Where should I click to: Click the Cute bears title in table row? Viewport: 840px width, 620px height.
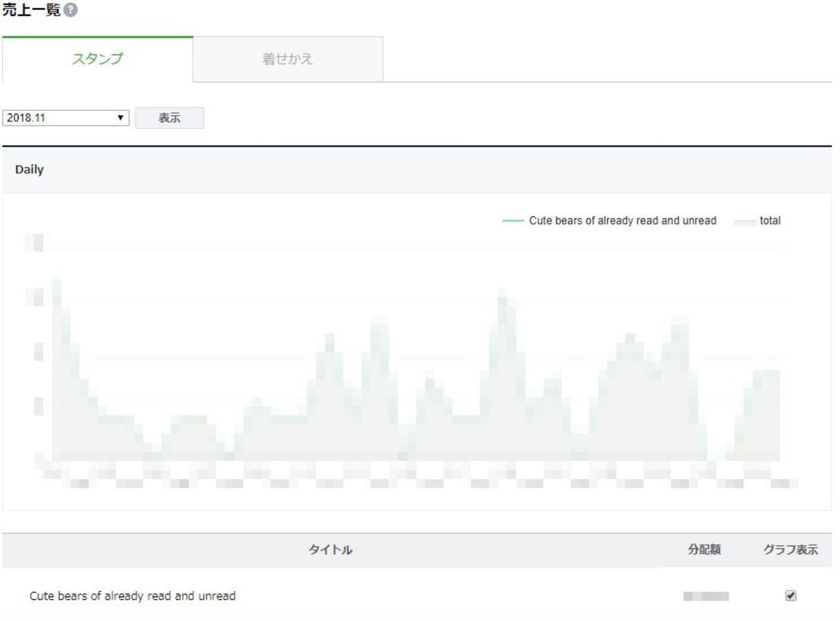(x=133, y=596)
